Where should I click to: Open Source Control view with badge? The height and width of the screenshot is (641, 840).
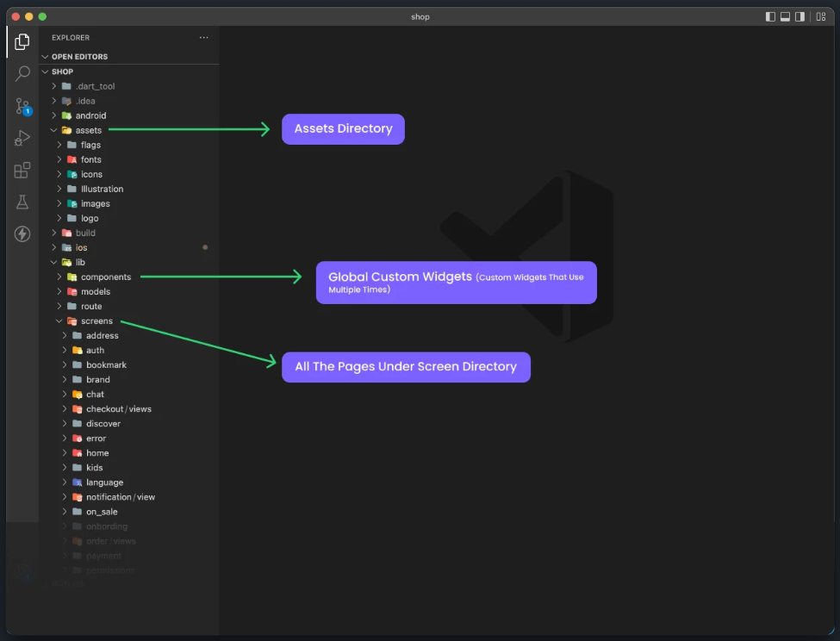(23, 106)
